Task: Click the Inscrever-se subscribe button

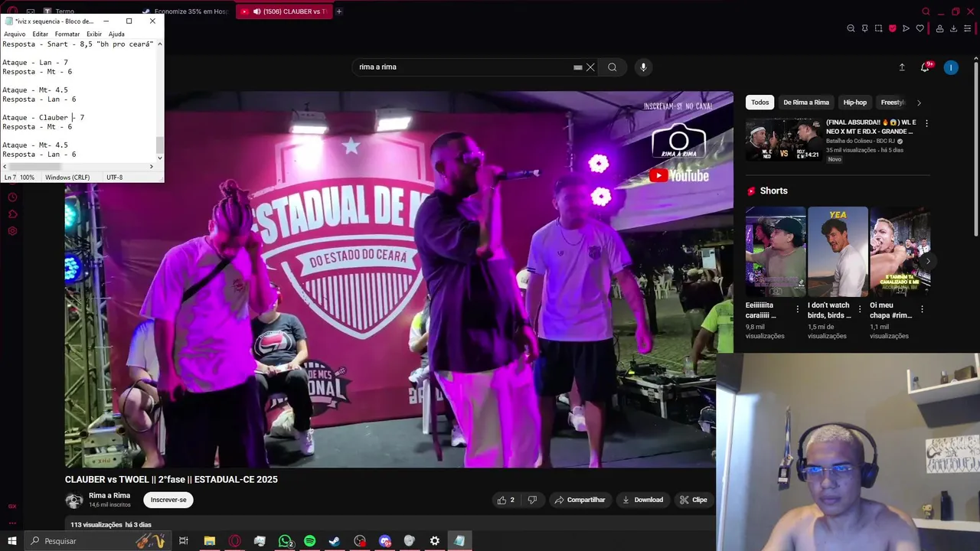Action: pyautogui.click(x=168, y=500)
